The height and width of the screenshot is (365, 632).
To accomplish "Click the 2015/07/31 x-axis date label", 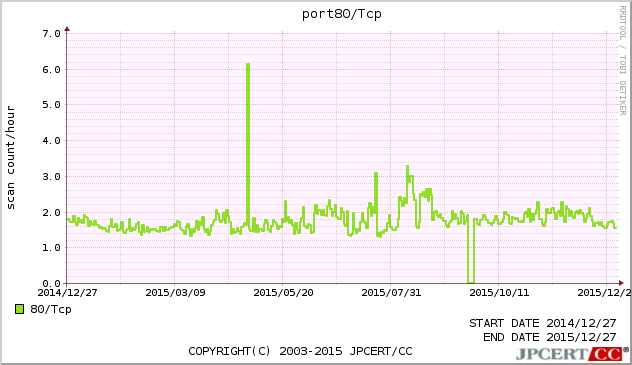I will (391, 292).
